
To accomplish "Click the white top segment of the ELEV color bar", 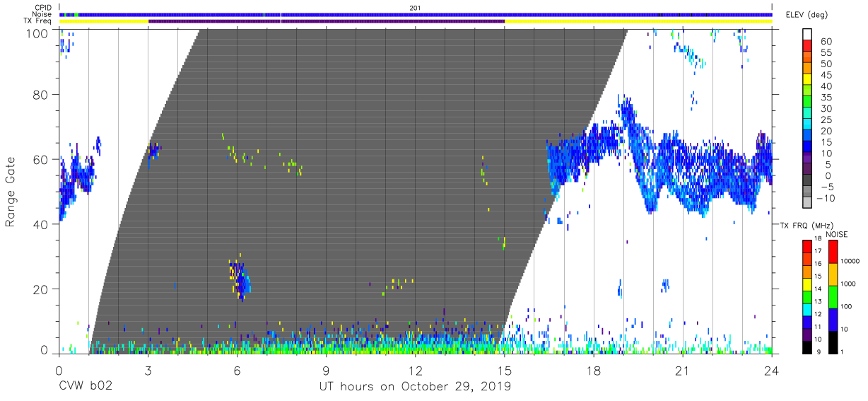I will click(x=807, y=35).
